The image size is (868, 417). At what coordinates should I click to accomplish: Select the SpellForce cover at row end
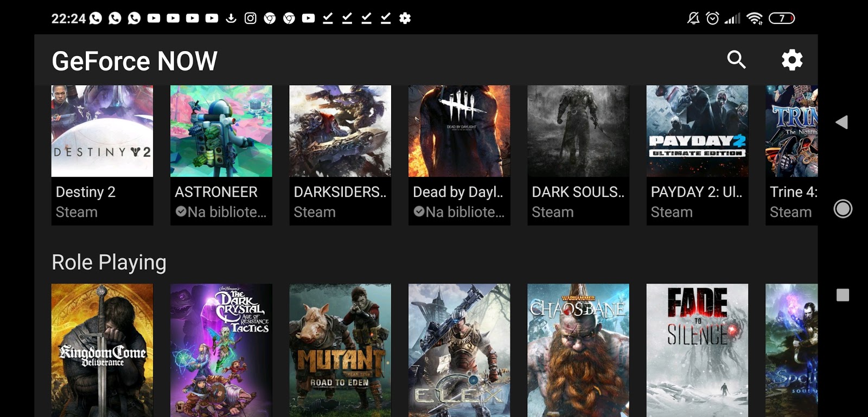792,350
